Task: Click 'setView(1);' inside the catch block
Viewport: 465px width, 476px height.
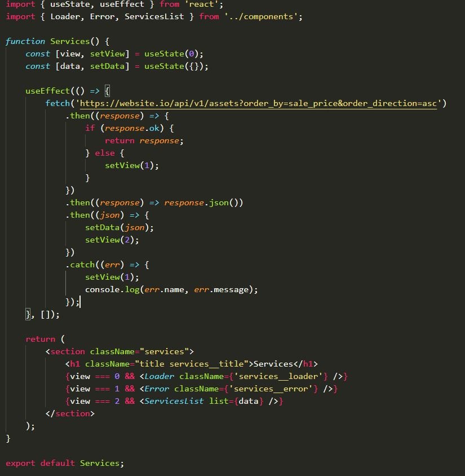Action: (x=112, y=277)
